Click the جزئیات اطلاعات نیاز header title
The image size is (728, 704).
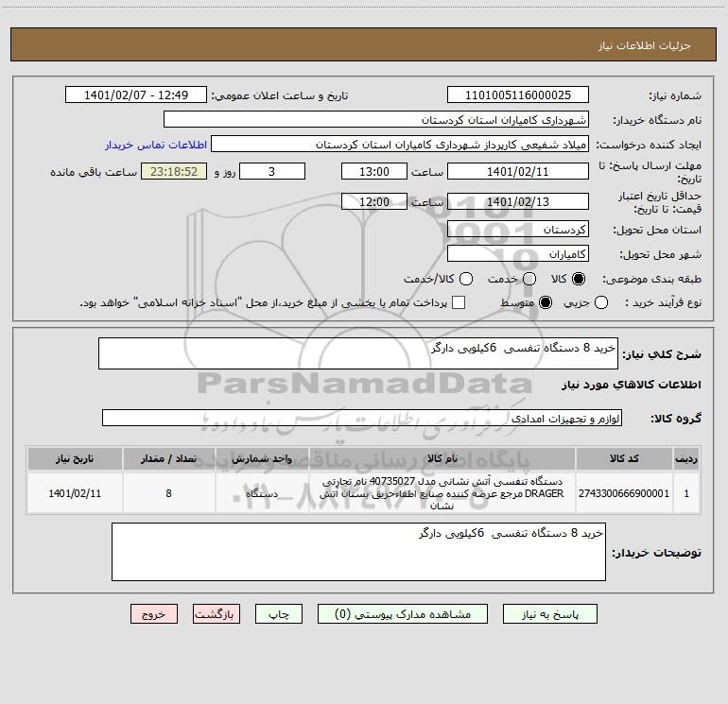coord(645,45)
